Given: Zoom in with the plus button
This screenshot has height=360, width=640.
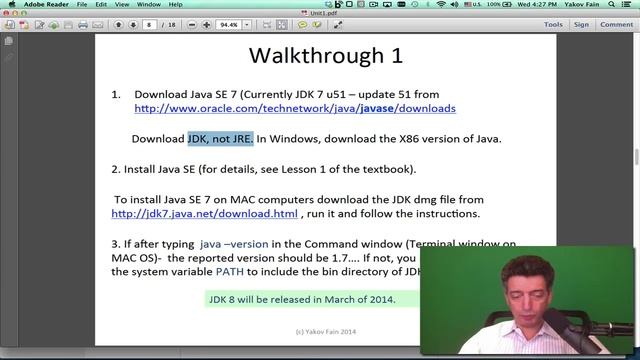Looking at the screenshot, I should click(207, 25).
